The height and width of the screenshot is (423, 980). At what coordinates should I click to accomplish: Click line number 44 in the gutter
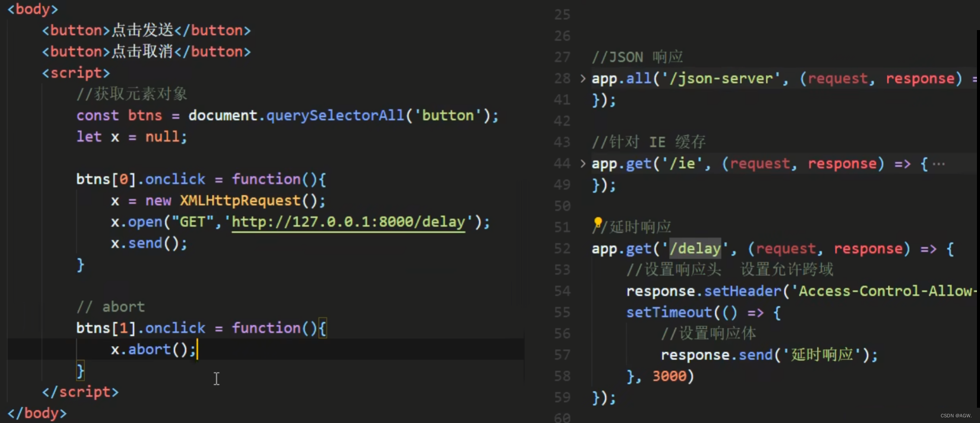coord(563,164)
